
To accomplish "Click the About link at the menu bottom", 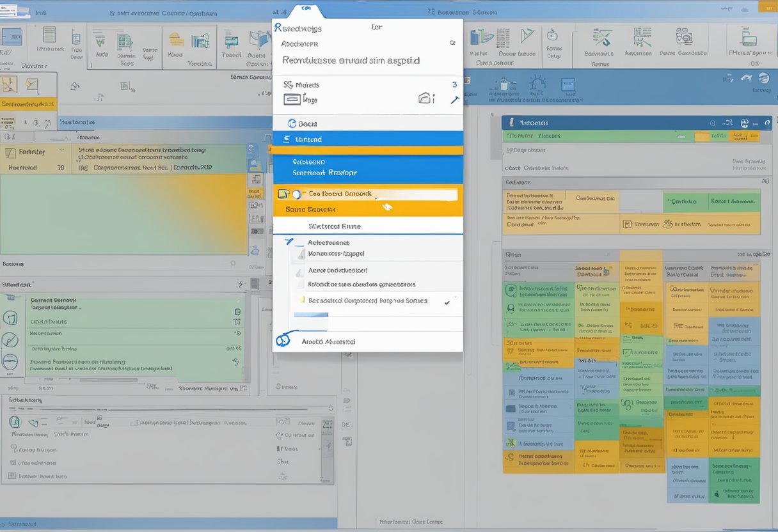I will (328, 341).
